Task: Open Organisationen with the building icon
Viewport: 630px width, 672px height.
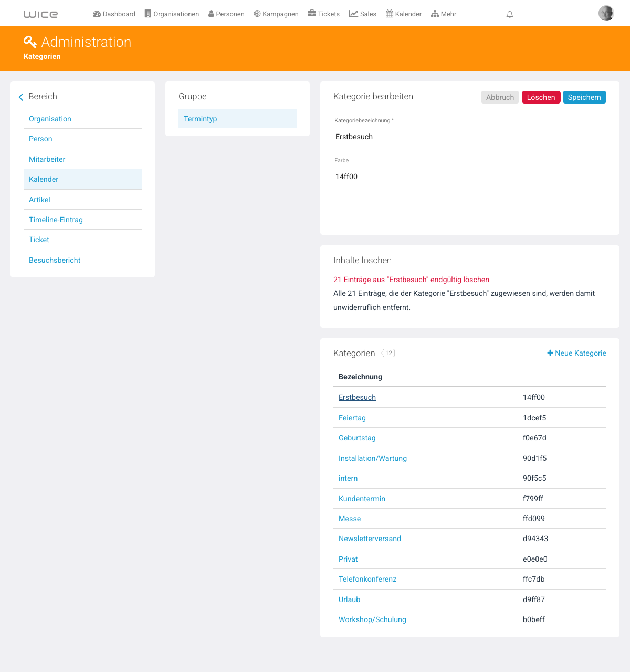Action: pyautogui.click(x=172, y=14)
